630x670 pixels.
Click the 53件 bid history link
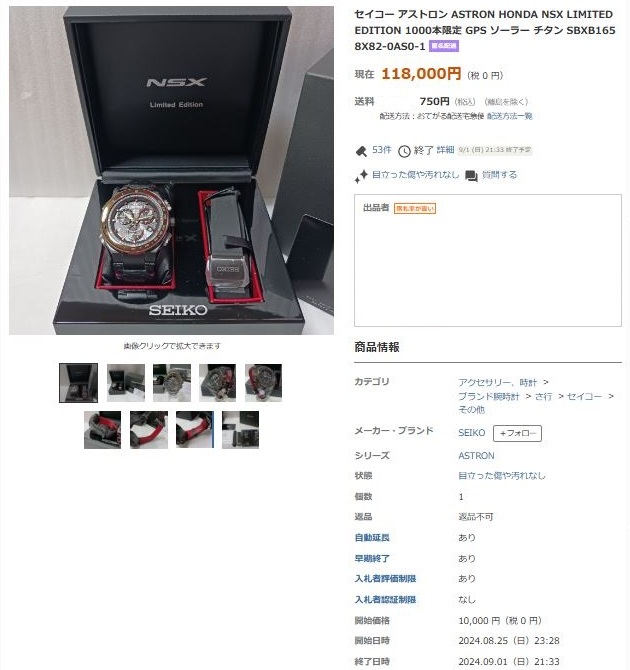(x=381, y=150)
